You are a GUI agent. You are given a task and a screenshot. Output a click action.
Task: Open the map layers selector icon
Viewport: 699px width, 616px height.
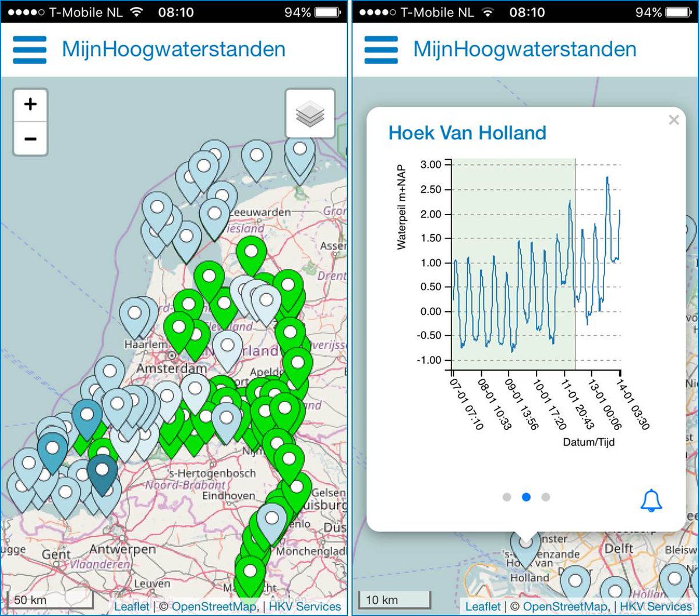point(310,112)
